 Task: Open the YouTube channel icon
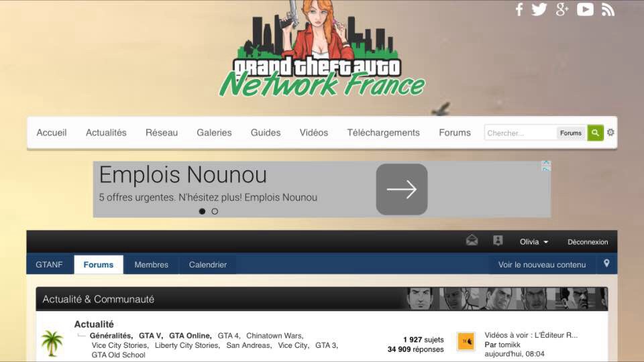coord(585,9)
